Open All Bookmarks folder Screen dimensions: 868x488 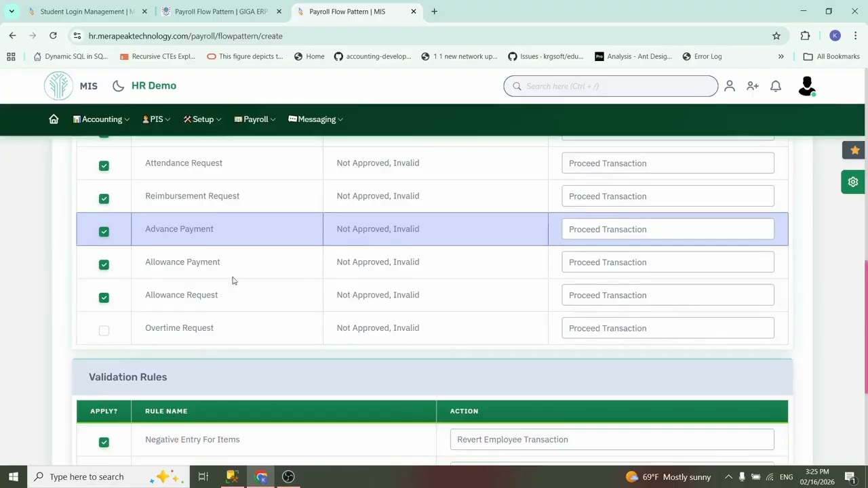point(831,56)
